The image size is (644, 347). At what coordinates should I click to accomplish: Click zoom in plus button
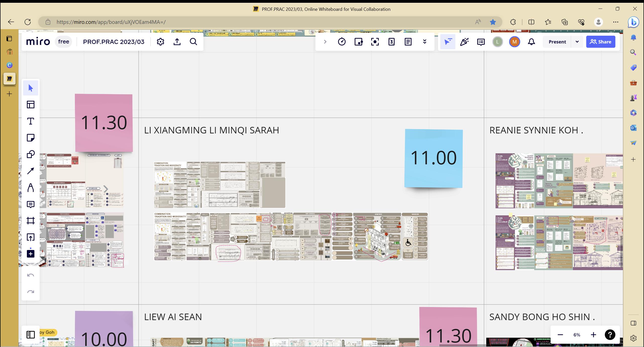coord(593,335)
